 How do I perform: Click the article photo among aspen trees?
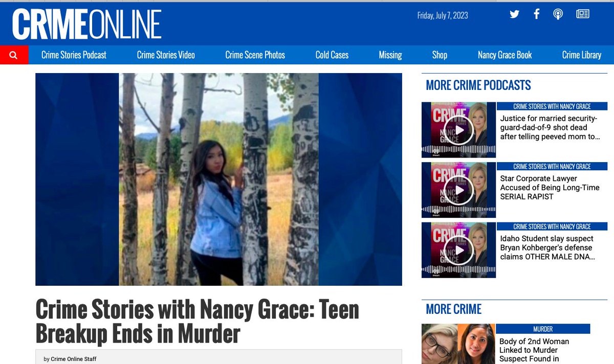tap(218, 179)
